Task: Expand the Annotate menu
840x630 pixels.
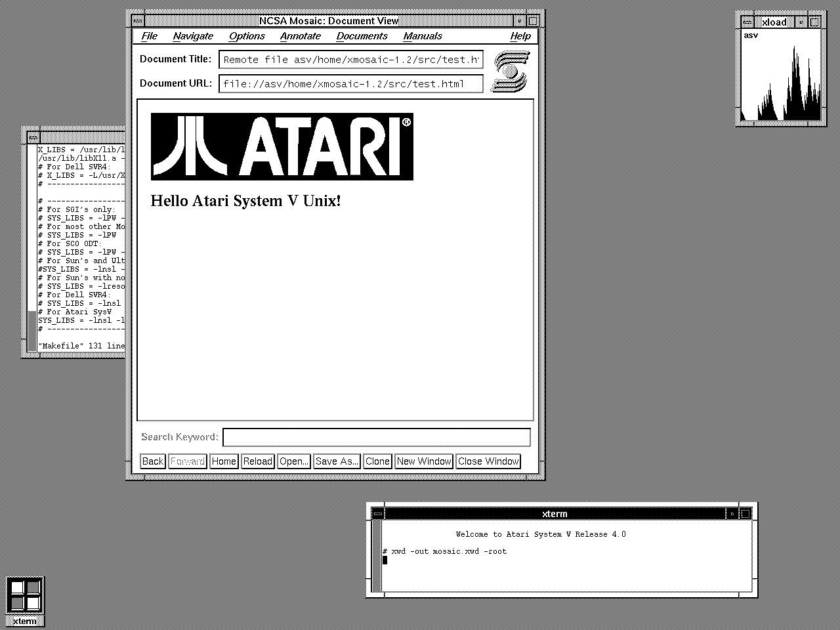Action: pos(301,36)
